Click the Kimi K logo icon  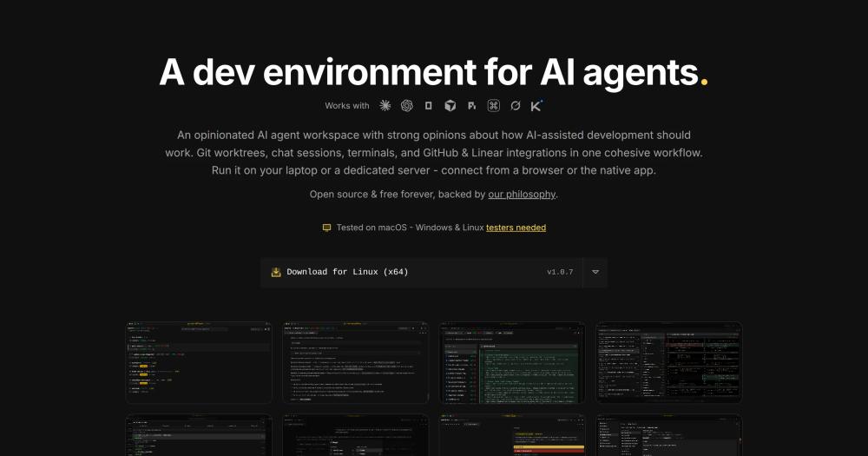(x=536, y=105)
